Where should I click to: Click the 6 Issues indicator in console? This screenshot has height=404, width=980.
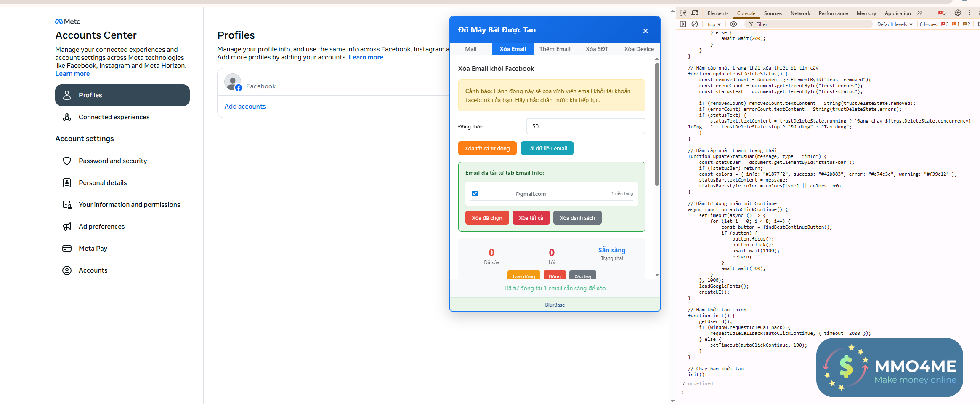click(945, 24)
